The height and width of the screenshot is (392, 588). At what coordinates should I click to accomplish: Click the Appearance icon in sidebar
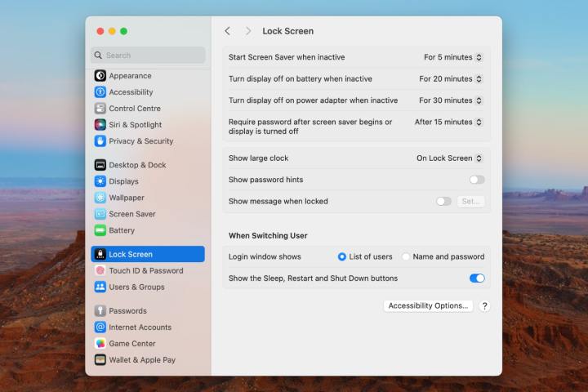100,76
